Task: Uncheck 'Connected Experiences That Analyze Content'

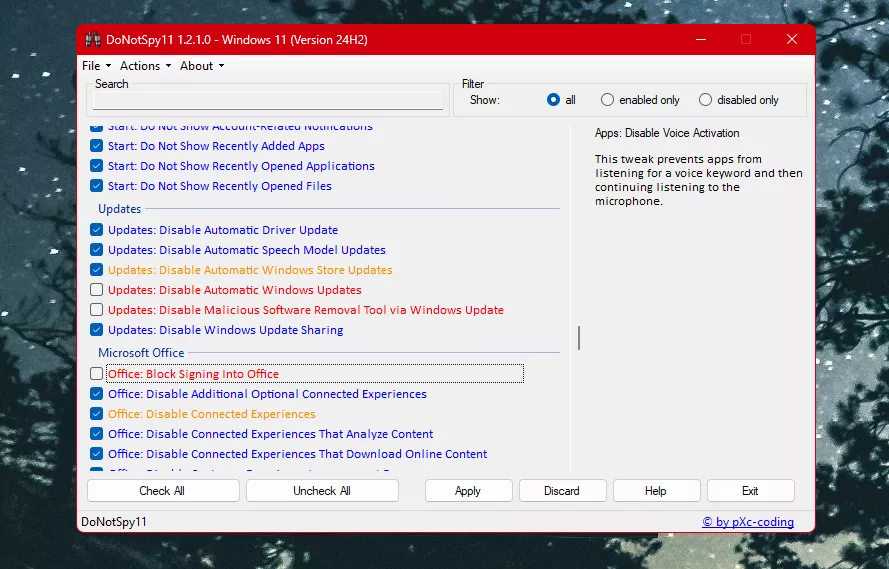Action: (96, 434)
